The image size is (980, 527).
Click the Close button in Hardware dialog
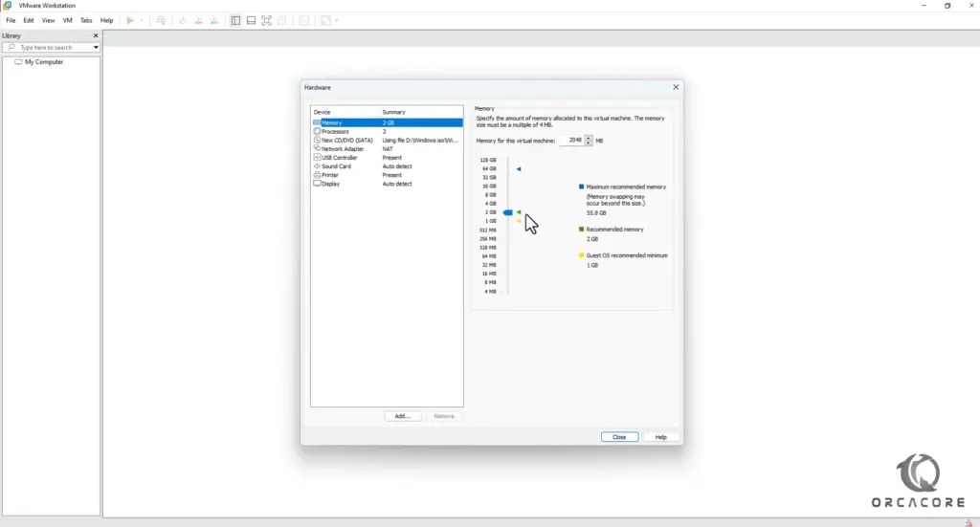[619, 437]
